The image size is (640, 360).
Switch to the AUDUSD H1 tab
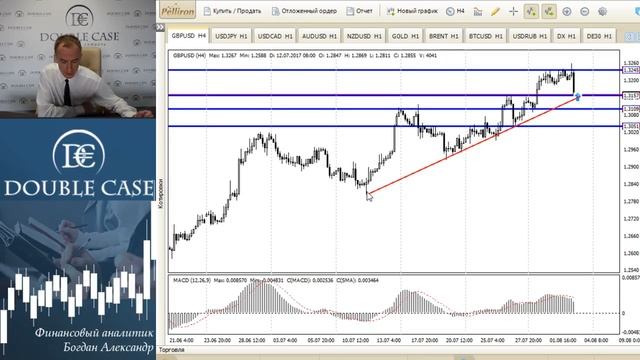319,36
